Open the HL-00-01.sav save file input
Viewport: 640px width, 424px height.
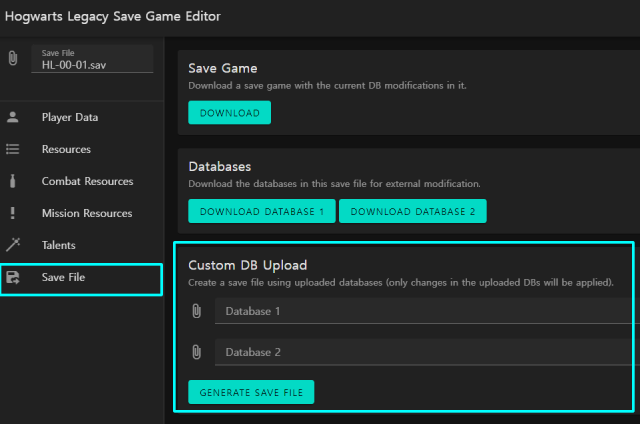[92, 59]
